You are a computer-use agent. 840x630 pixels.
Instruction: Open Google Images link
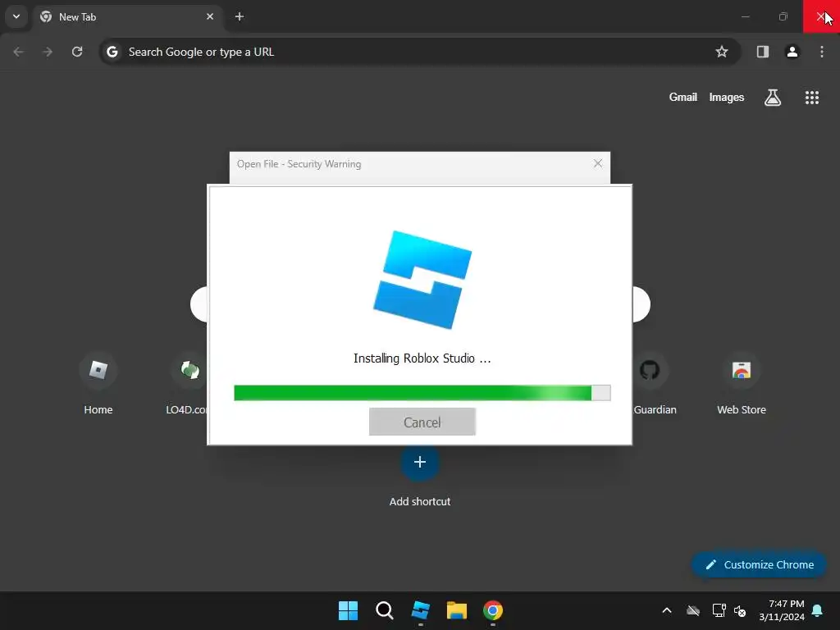pos(727,97)
